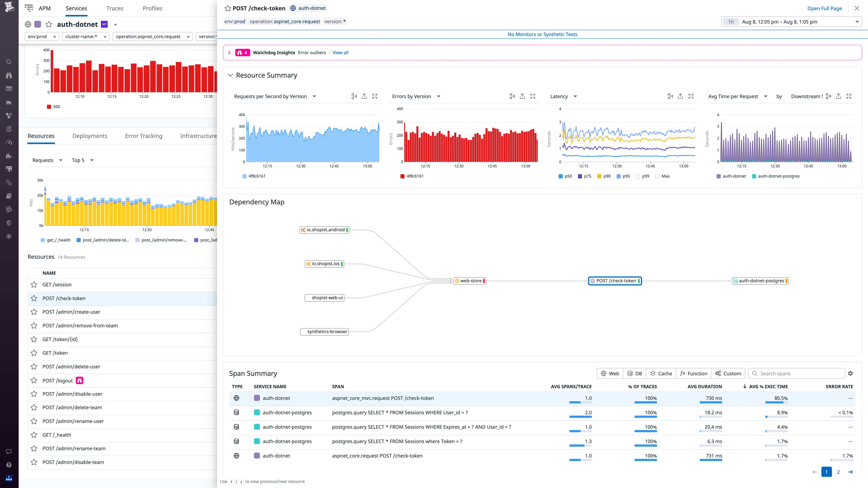Open Span Summary settings gear icon
This screenshot has width=868, height=488.
pos(851,373)
